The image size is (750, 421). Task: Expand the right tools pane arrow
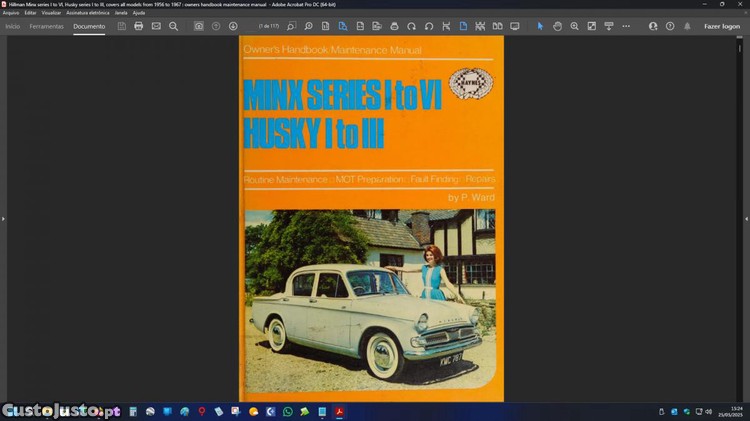[x=746, y=218]
